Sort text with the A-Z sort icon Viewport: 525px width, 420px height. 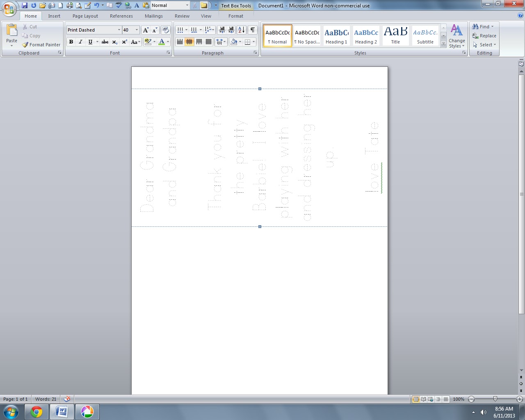pos(242,30)
